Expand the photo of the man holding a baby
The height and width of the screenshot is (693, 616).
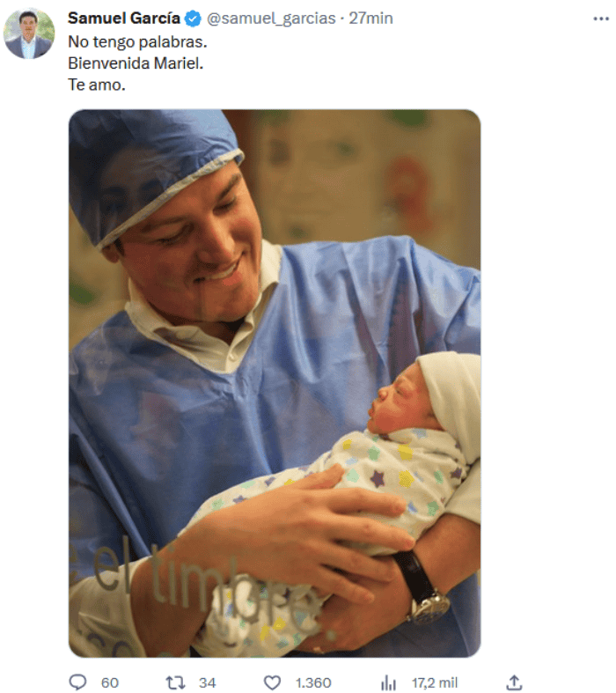(x=275, y=383)
